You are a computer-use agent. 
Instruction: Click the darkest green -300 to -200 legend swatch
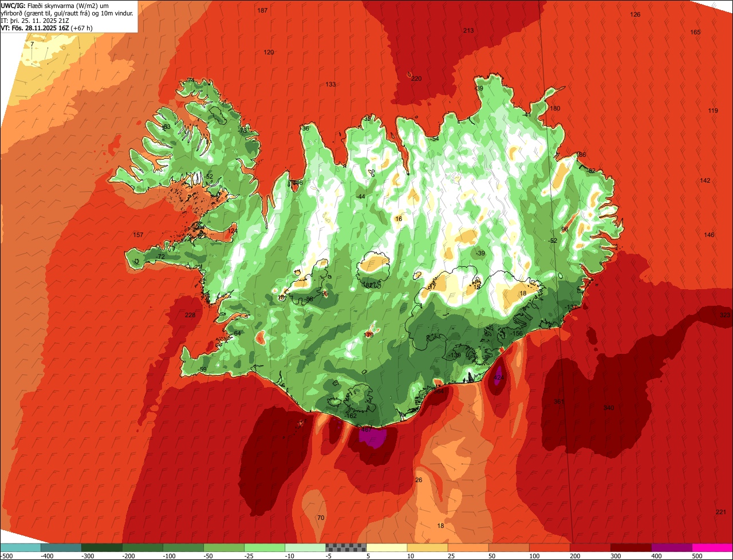point(101,547)
